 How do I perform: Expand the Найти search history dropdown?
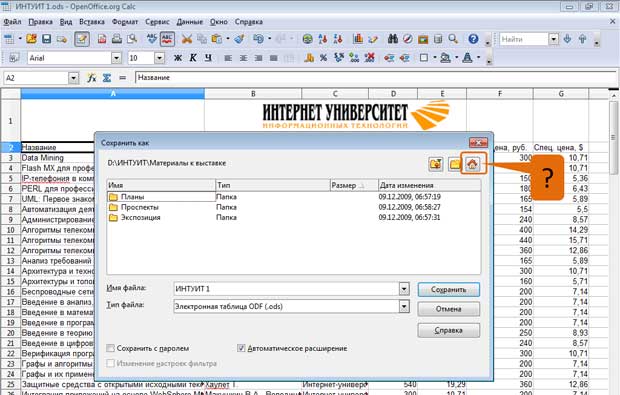(x=554, y=39)
